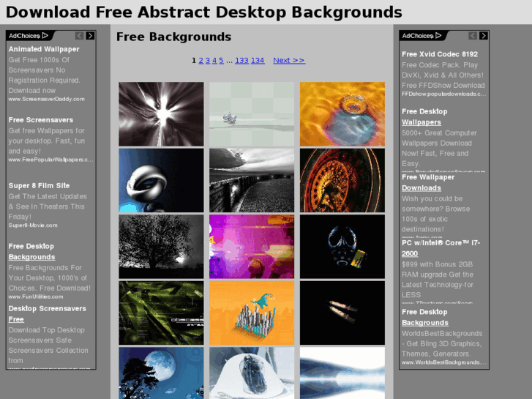Open Animated Wallpaper ad
This screenshot has width=532, height=399.
coord(44,49)
